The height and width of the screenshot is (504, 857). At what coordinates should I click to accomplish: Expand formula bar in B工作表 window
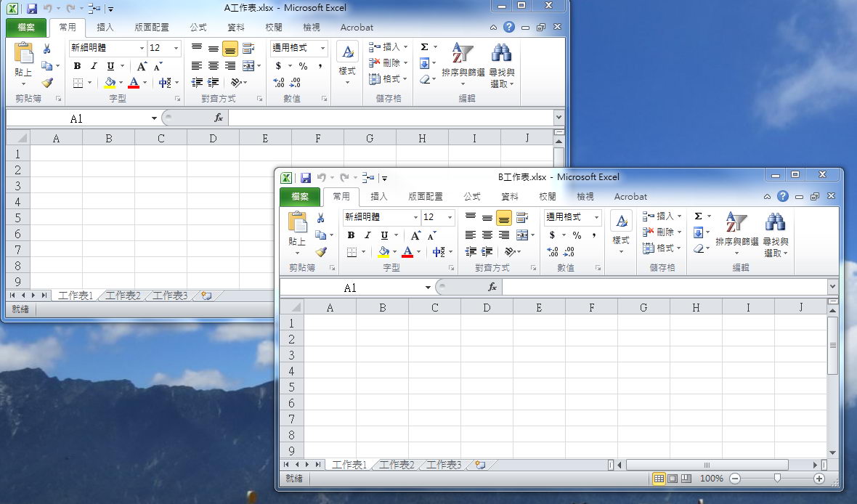tap(832, 286)
